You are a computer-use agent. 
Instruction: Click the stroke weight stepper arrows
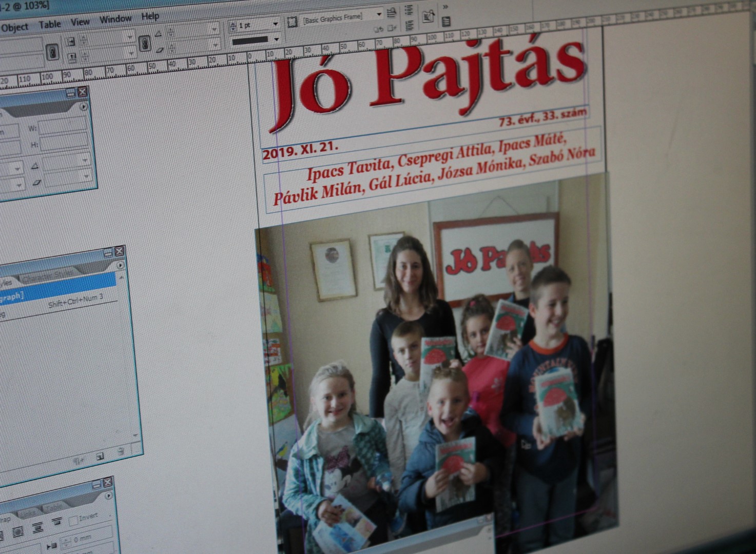click(232, 26)
